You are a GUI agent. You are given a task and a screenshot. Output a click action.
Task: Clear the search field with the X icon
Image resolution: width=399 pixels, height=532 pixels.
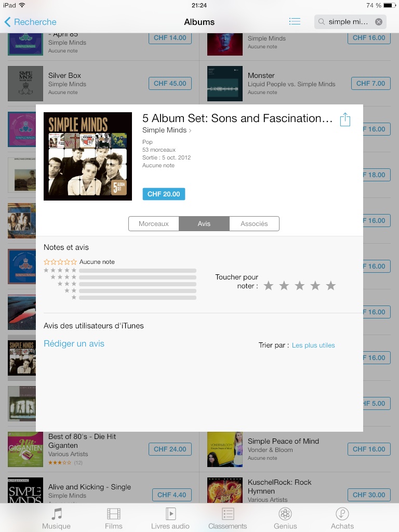click(x=379, y=22)
